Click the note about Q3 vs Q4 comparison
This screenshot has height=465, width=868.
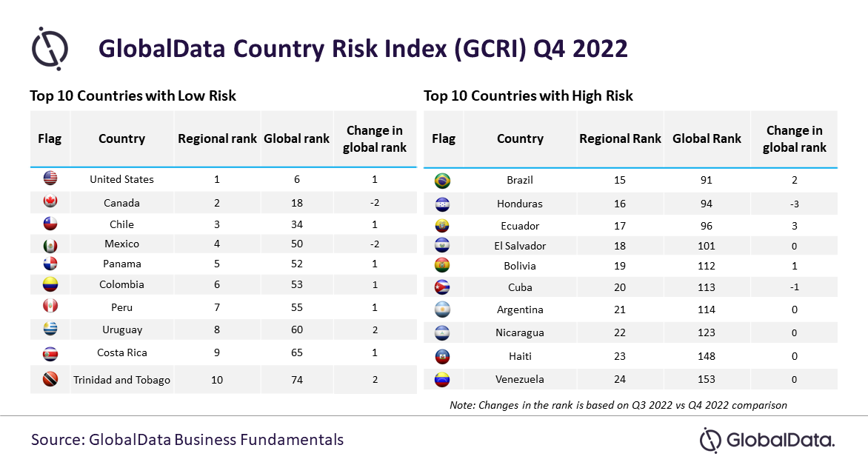618,405
